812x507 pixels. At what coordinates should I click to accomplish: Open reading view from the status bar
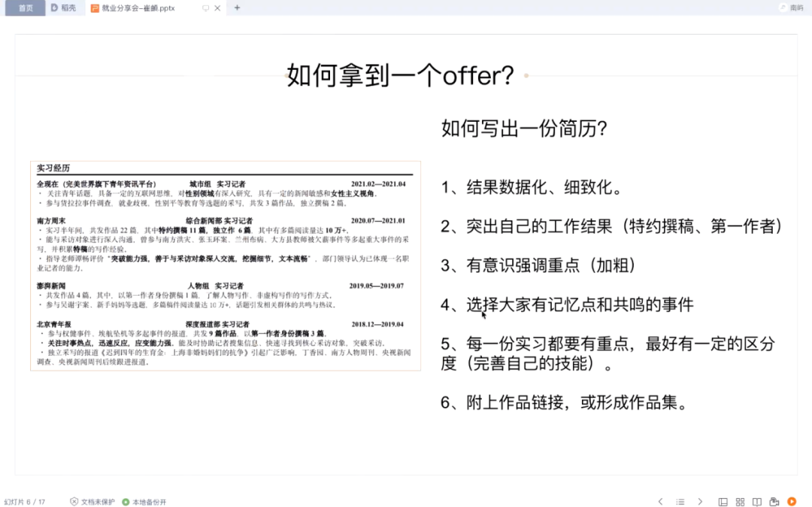click(758, 502)
